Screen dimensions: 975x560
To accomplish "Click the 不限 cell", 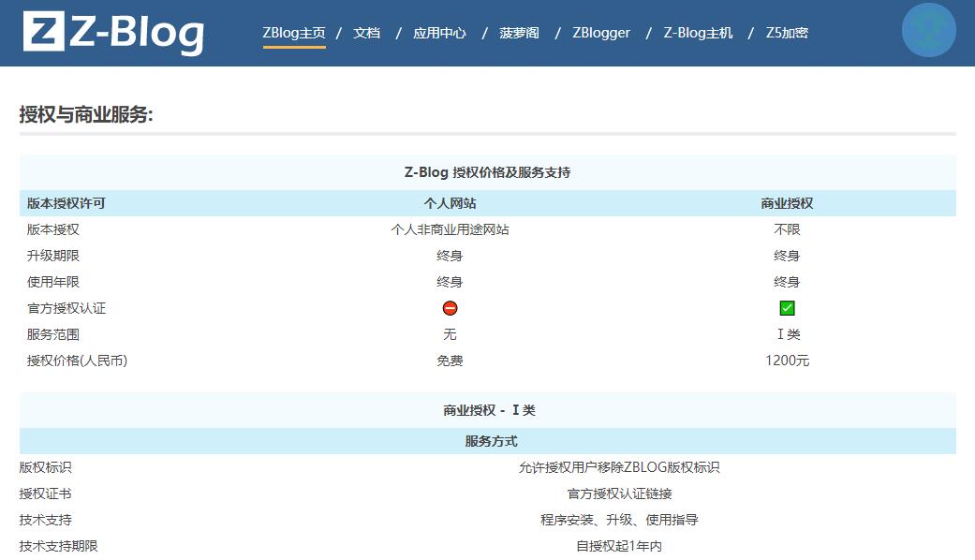I will [x=788, y=229].
